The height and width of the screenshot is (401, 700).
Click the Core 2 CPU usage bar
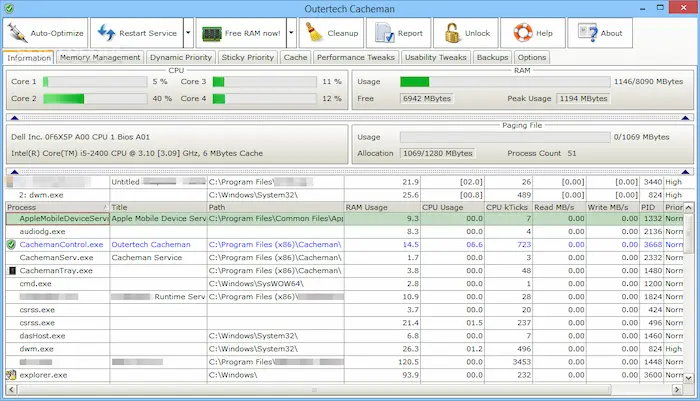pyautogui.click(x=95, y=98)
